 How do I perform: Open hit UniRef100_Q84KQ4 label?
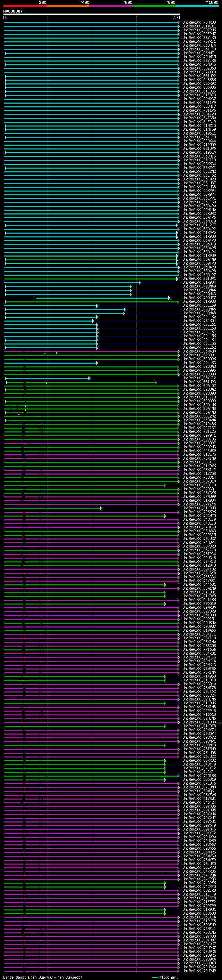pos(199,321)
